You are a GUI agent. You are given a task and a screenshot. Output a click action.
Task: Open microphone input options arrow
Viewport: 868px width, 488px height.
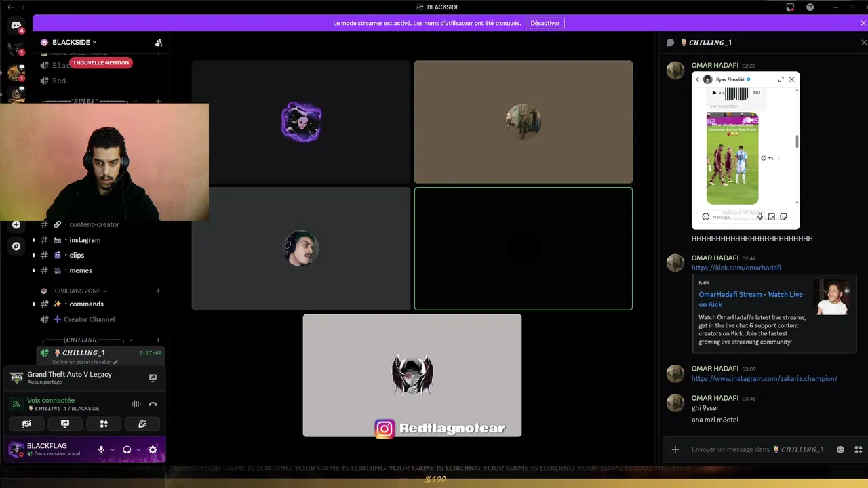(113, 449)
